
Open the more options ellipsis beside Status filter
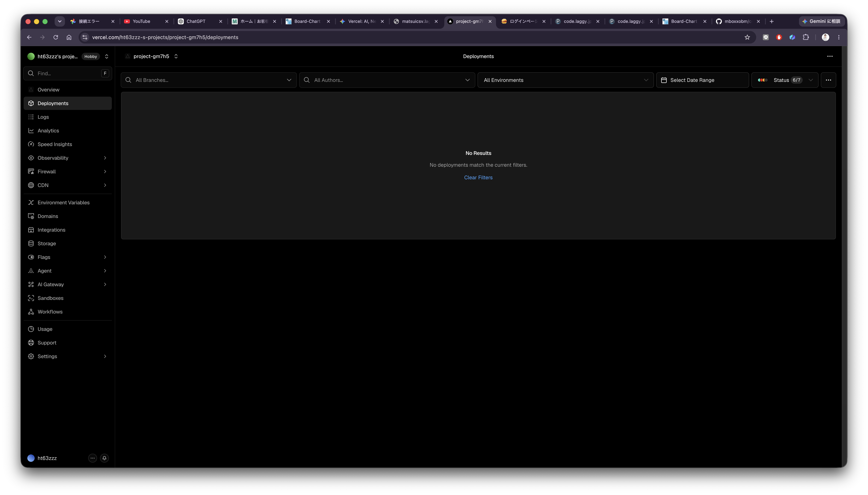(828, 80)
